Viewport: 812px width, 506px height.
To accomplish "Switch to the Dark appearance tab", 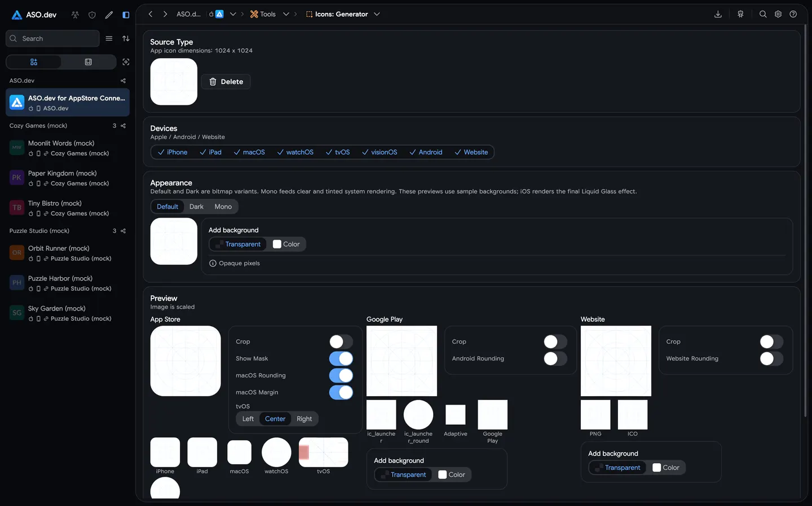I will (196, 207).
